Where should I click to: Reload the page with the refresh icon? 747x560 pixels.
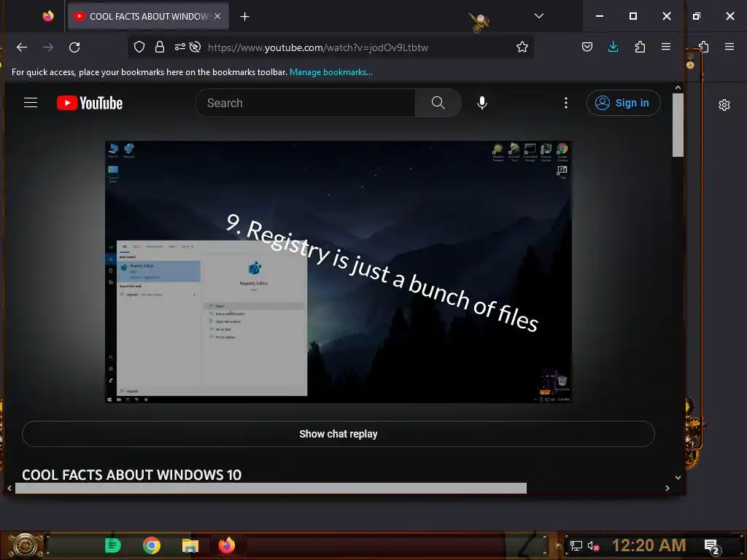click(x=74, y=47)
